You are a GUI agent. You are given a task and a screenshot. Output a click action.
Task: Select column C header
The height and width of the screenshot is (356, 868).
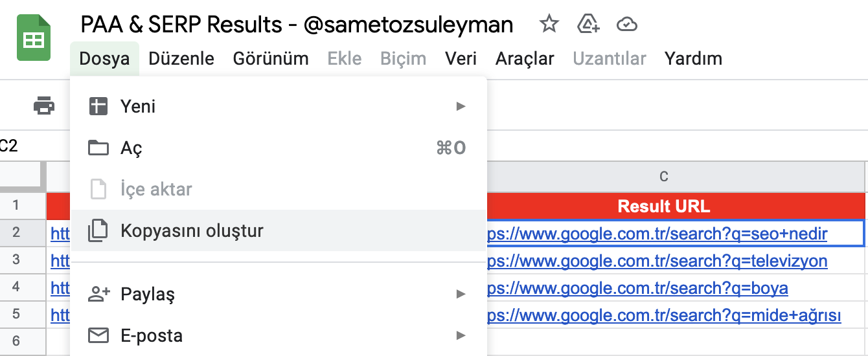coord(664,176)
